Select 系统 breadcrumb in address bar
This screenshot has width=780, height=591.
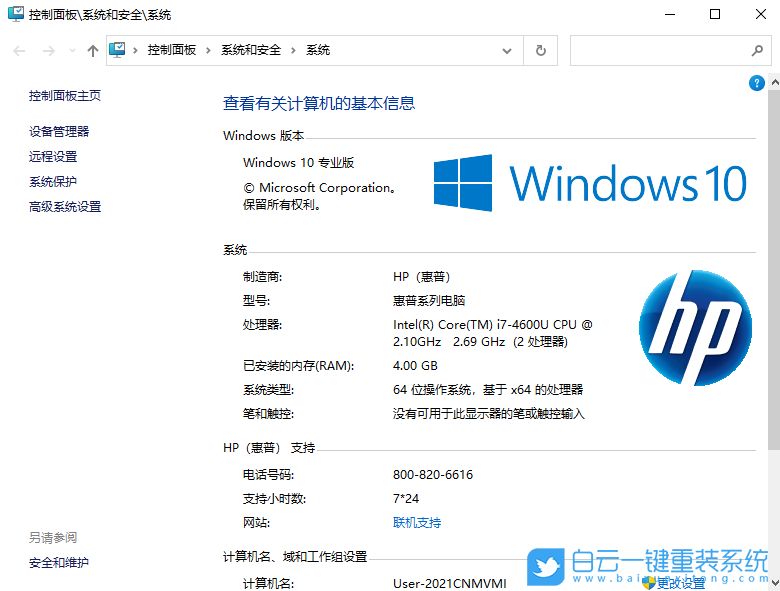(318, 50)
